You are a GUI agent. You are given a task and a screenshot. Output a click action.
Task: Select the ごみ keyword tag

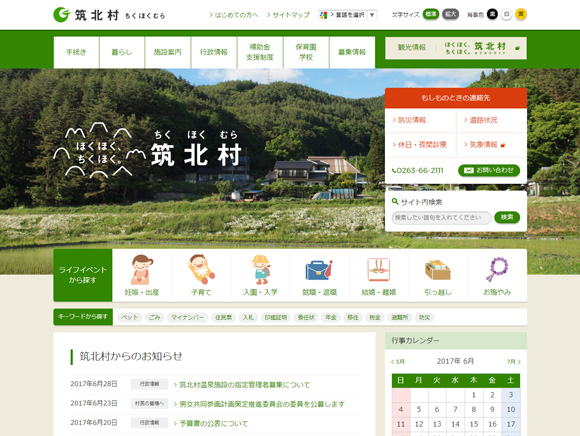(x=154, y=317)
